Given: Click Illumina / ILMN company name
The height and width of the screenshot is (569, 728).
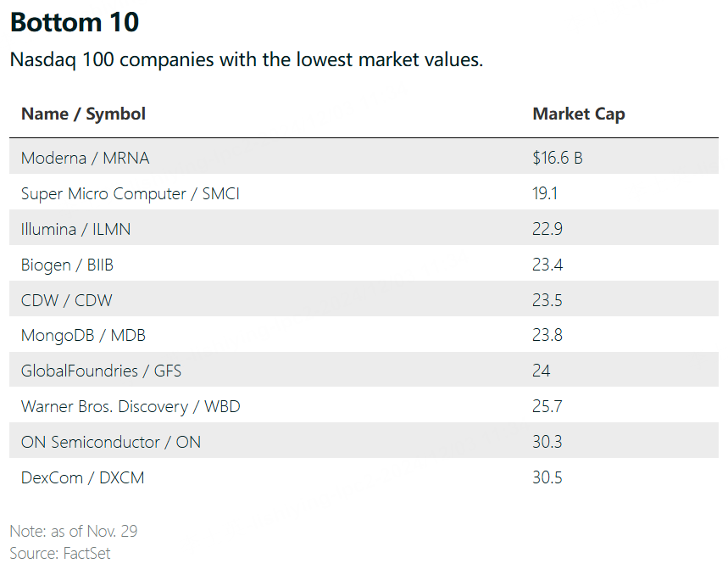Looking at the screenshot, I should tap(75, 229).
